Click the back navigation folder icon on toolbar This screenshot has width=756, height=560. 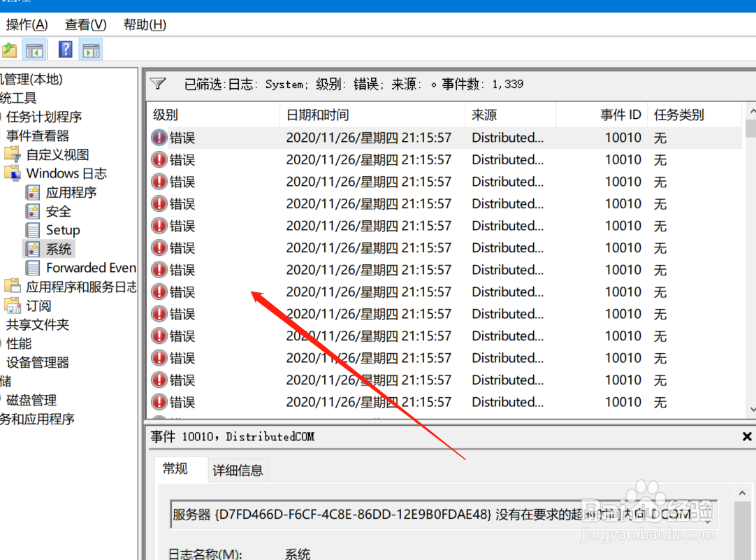(x=11, y=49)
